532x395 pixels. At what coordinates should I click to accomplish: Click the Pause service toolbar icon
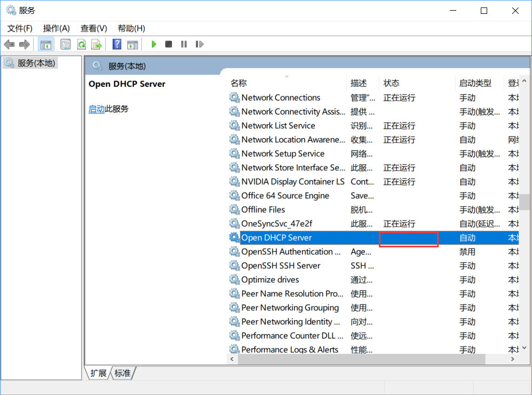click(184, 44)
